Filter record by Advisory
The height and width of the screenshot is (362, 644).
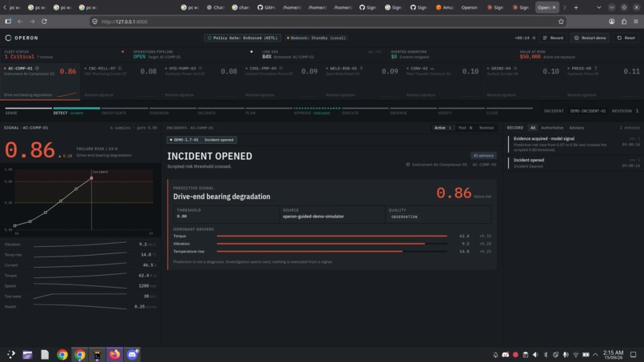pos(577,128)
